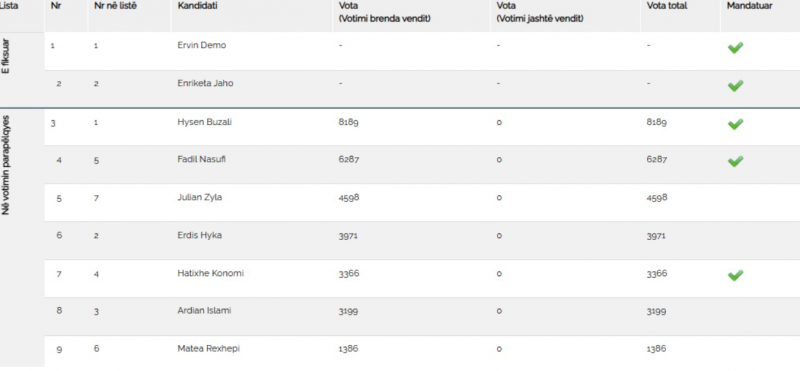Click the E fiksuar list label
The image size is (800, 371).
tap(6, 55)
